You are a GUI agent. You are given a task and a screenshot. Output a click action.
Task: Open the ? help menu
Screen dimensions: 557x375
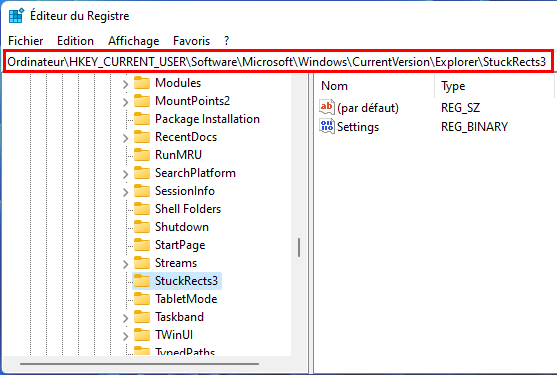pyautogui.click(x=227, y=41)
